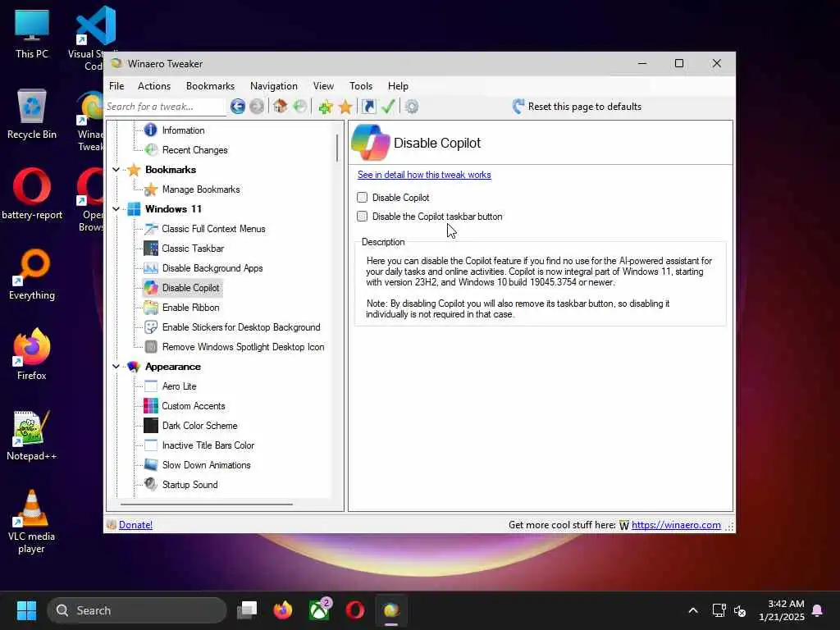Open the Windows Start button

tap(26, 610)
